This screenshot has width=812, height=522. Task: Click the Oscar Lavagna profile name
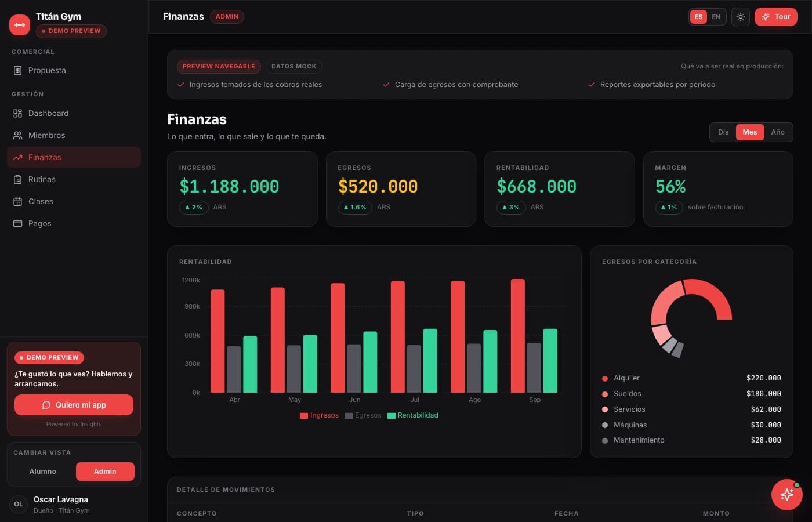coord(61,499)
